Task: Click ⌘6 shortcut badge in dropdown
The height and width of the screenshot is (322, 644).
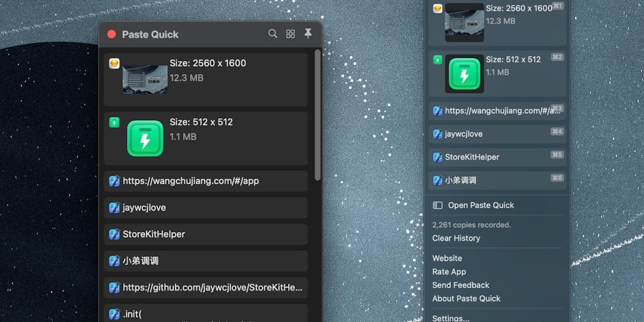Action: pos(557,178)
